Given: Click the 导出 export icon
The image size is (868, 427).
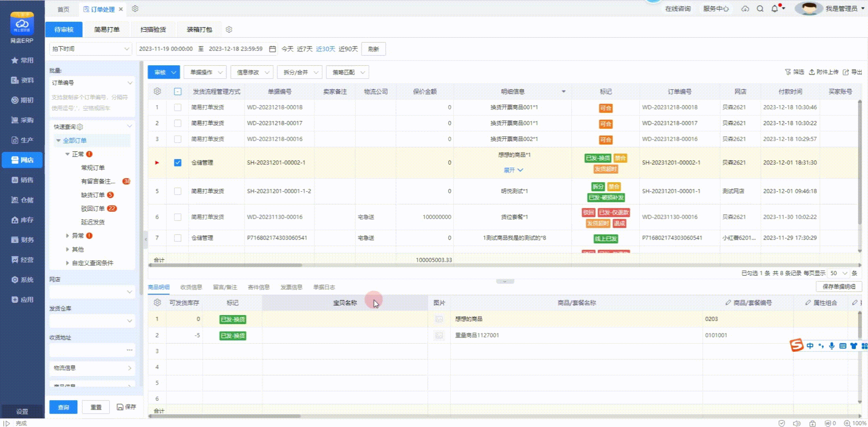Looking at the screenshot, I should (846, 72).
